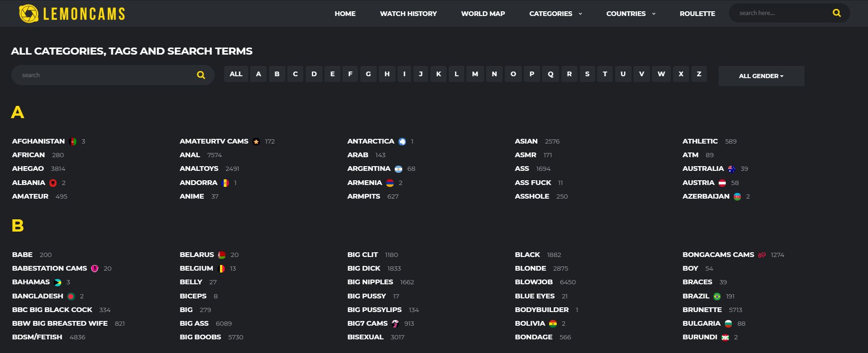Click the top navigation search magnifier icon
868x353 pixels.
pyautogui.click(x=836, y=13)
